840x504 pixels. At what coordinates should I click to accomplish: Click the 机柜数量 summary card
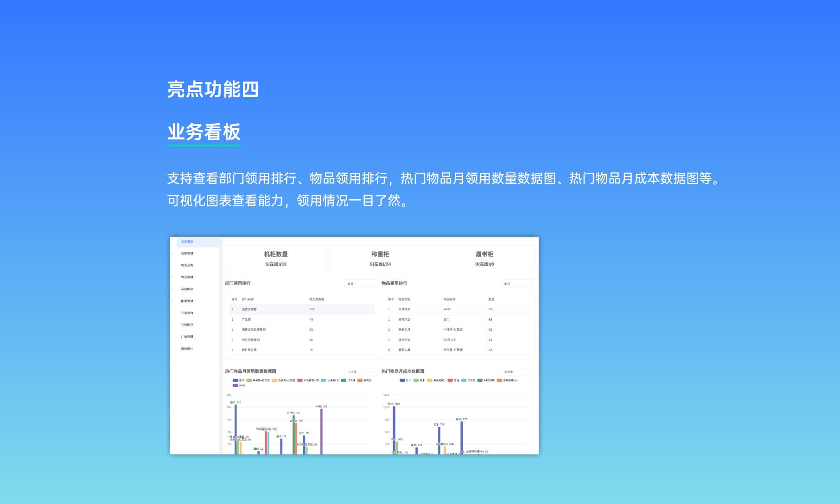coord(276,258)
